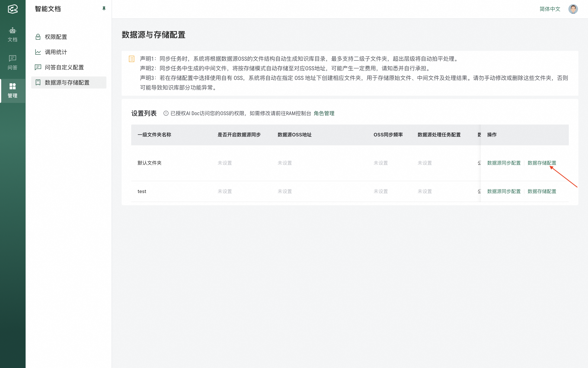Click 数据存储配置 for test row
This screenshot has width=588, height=368.
(x=542, y=191)
